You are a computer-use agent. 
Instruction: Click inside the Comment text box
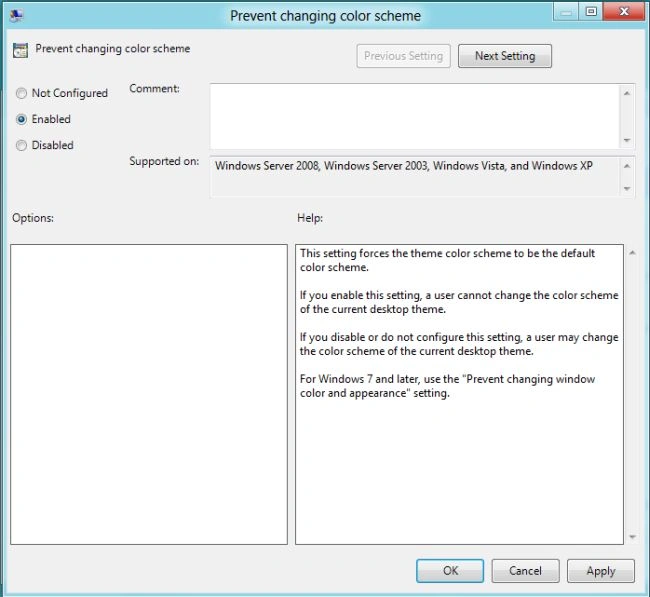[x=415, y=116]
